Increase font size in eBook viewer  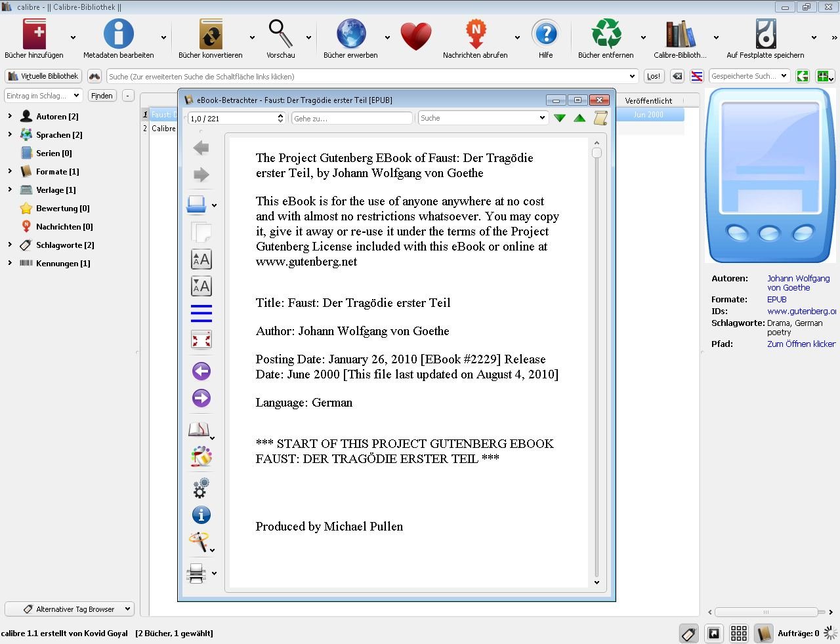(201, 260)
